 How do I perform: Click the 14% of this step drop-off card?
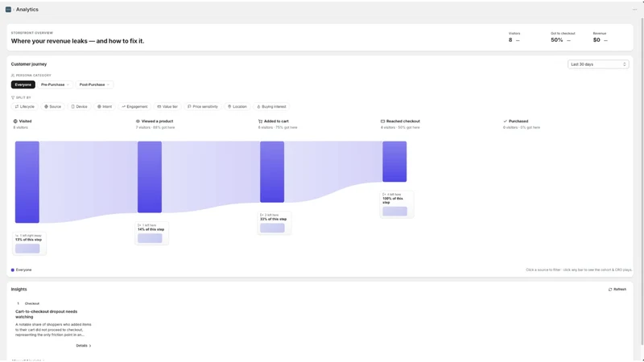click(151, 233)
